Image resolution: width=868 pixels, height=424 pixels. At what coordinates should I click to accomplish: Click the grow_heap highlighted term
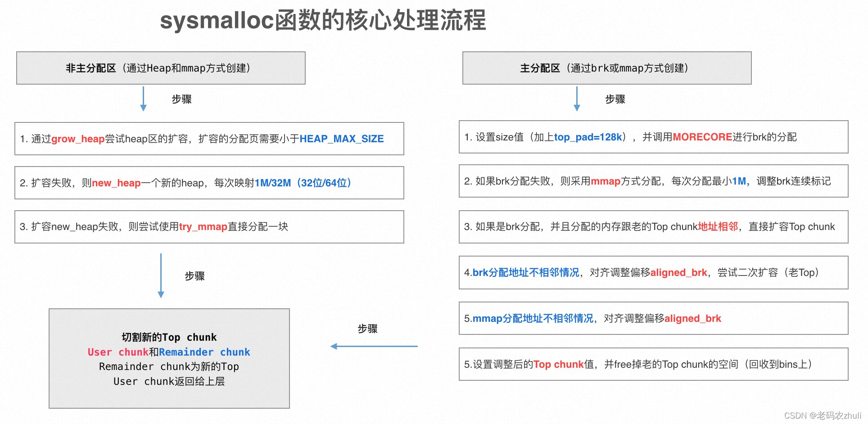(77, 139)
